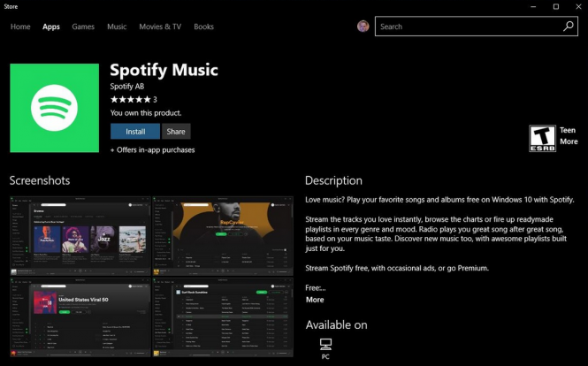Expand description with More link
588x366 pixels.
coord(315,300)
